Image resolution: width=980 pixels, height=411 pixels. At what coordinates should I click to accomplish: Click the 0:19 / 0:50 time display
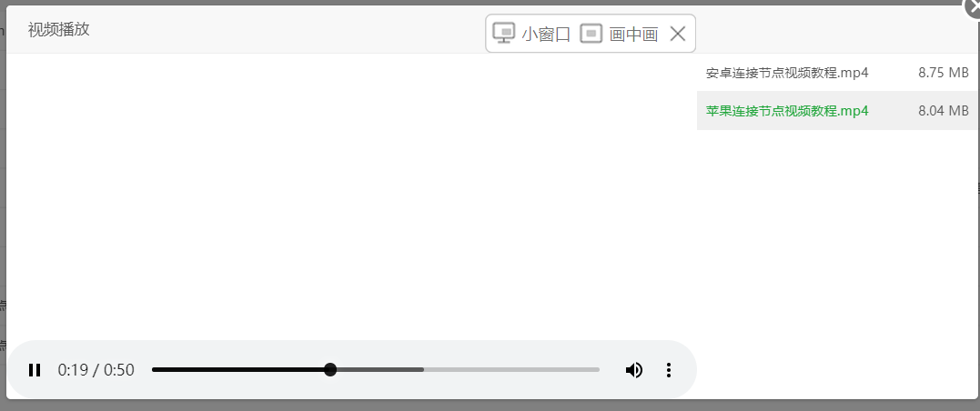click(96, 370)
